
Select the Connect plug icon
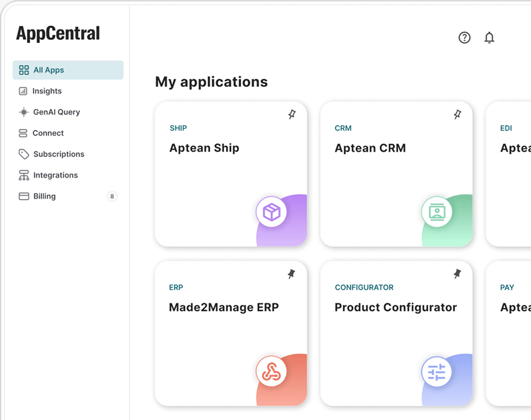click(23, 133)
